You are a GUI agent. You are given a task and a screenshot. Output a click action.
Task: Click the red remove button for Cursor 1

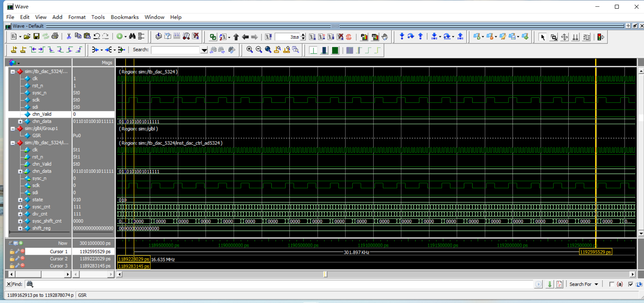22,251
